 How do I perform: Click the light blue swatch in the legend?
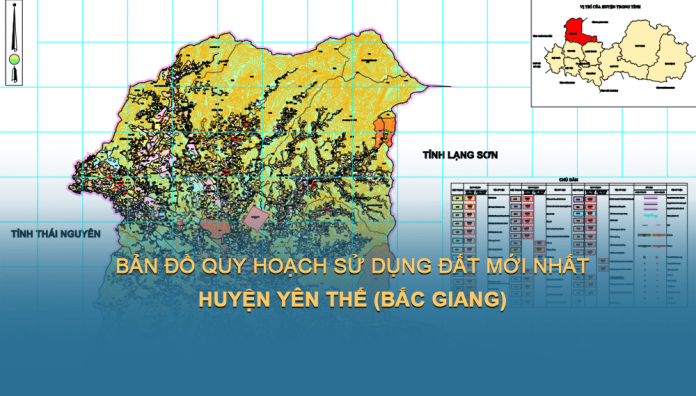click(x=578, y=214)
